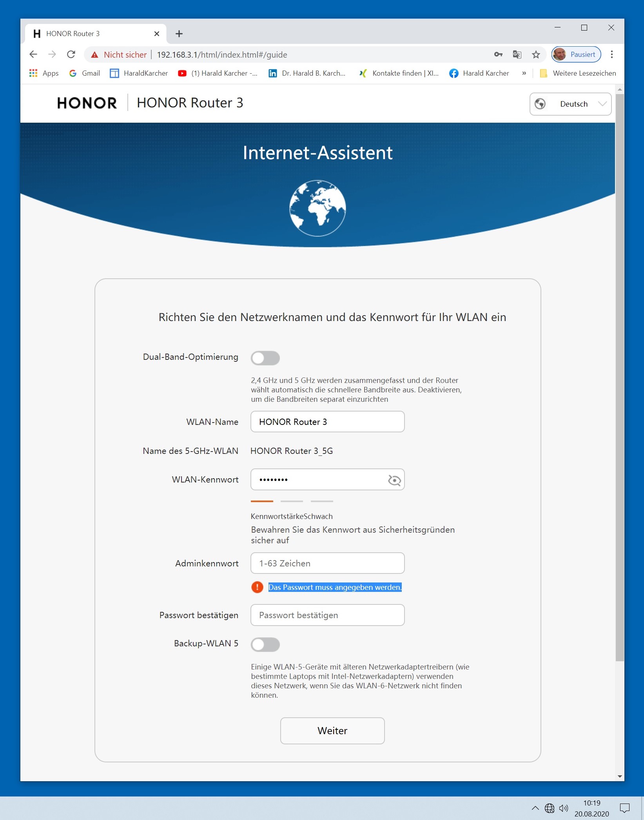Click the Weiter button
The image size is (644, 820).
pos(332,731)
